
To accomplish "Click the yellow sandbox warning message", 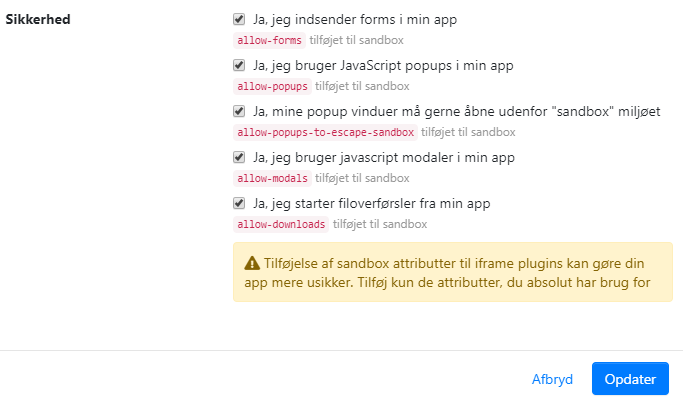I will click(x=452, y=272).
